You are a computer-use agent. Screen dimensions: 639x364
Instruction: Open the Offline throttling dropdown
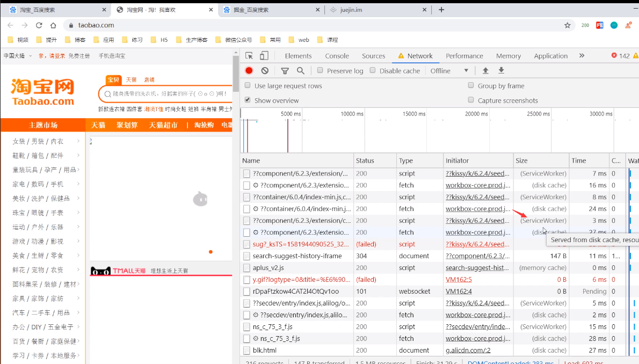(x=449, y=70)
